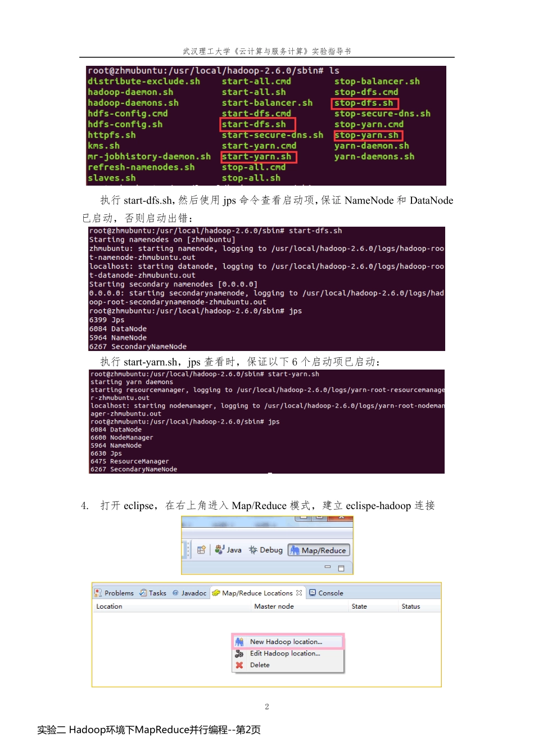Click the page header '武汉理工大学' document title
The image size is (534, 756).
[267, 51]
